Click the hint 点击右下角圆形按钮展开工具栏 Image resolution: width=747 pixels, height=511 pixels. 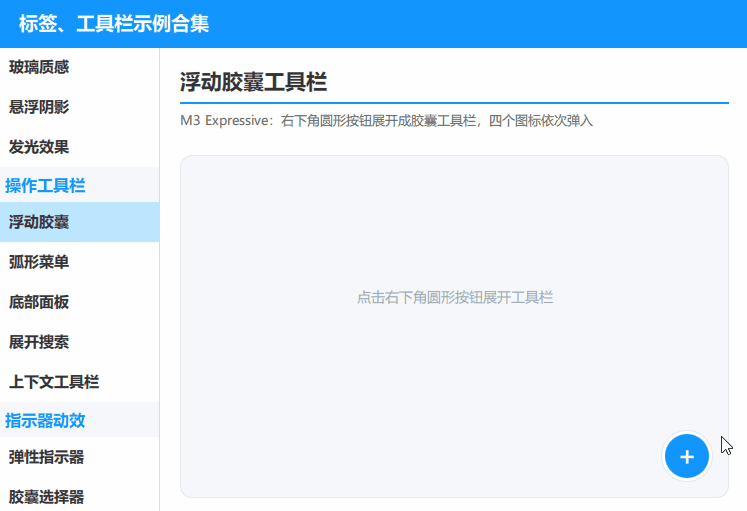tap(455, 298)
